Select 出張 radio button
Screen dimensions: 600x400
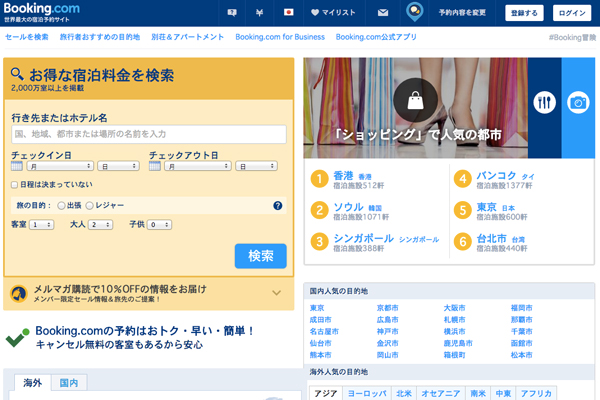[61, 206]
